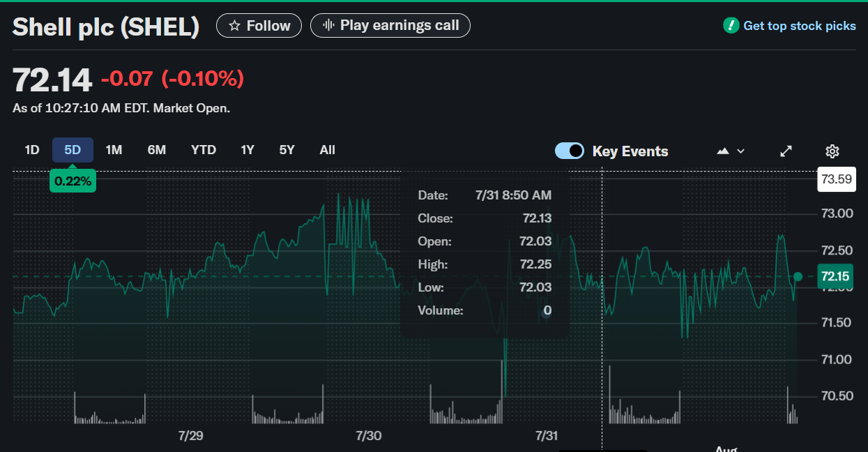Click the market status timestamp text
The width and height of the screenshot is (868, 452).
coord(121,108)
